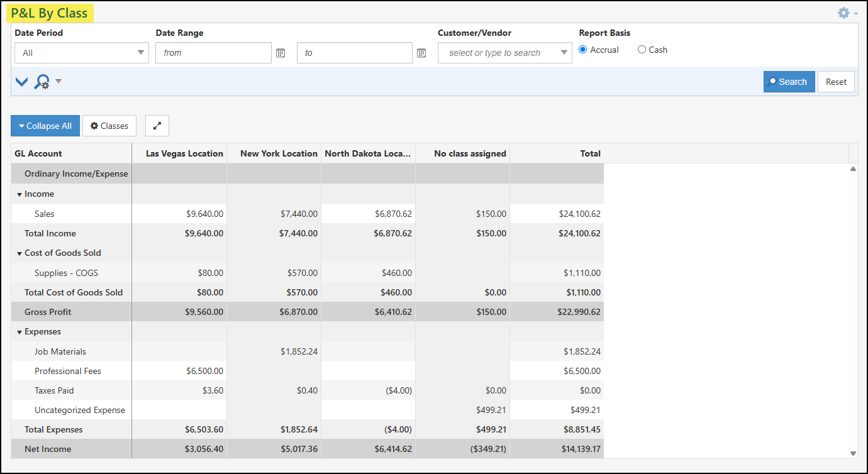Focus the to date field
868x474 pixels.
355,53
